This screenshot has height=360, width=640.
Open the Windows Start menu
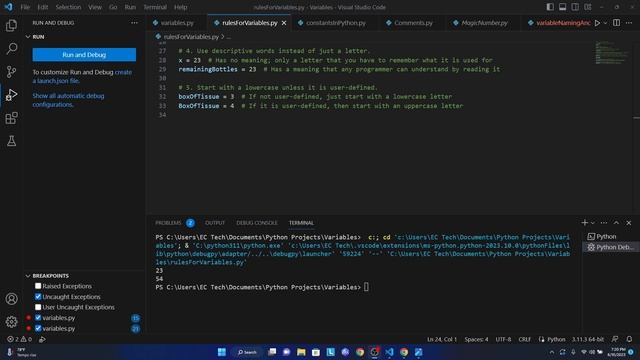click(222, 352)
